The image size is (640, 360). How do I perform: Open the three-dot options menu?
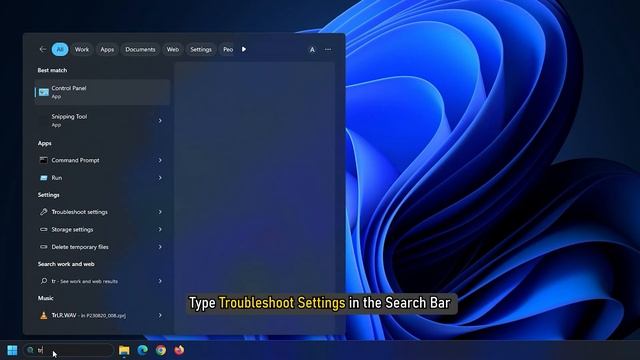[x=328, y=50]
